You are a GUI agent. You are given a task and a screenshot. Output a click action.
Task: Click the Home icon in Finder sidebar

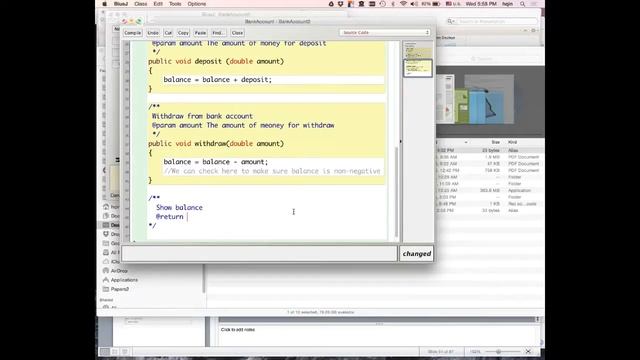point(106,207)
